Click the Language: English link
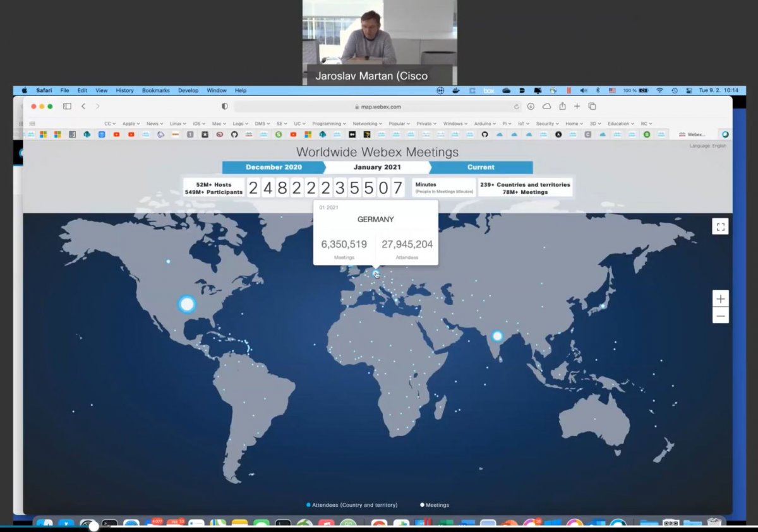Image resolution: width=758 pixels, height=532 pixels. (707, 146)
